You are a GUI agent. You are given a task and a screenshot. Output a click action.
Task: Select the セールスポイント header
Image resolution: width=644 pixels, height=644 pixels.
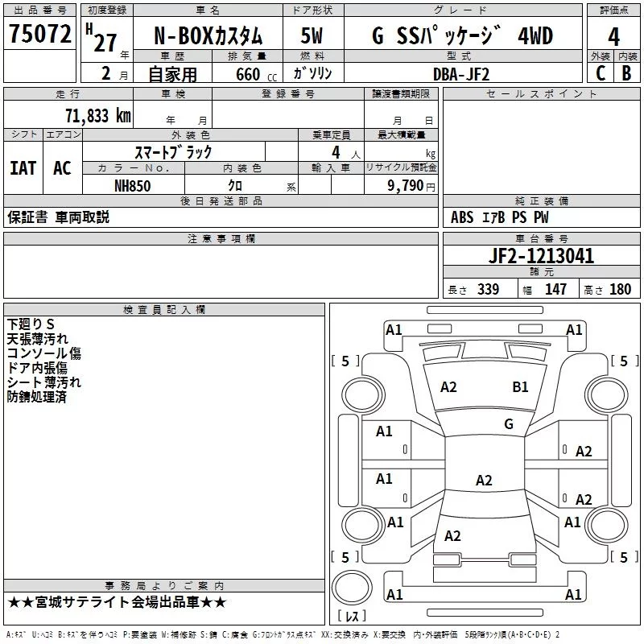click(541, 94)
